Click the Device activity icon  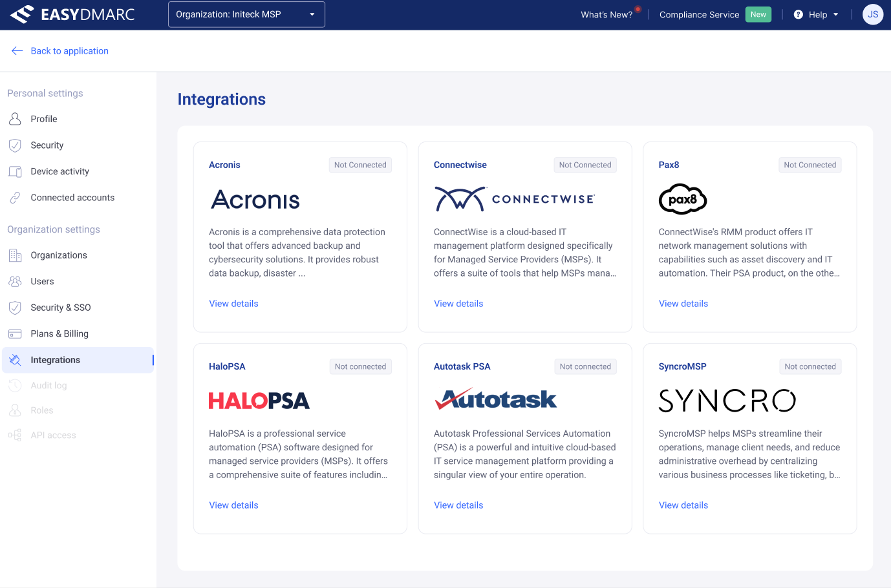[x=15, y=171]
